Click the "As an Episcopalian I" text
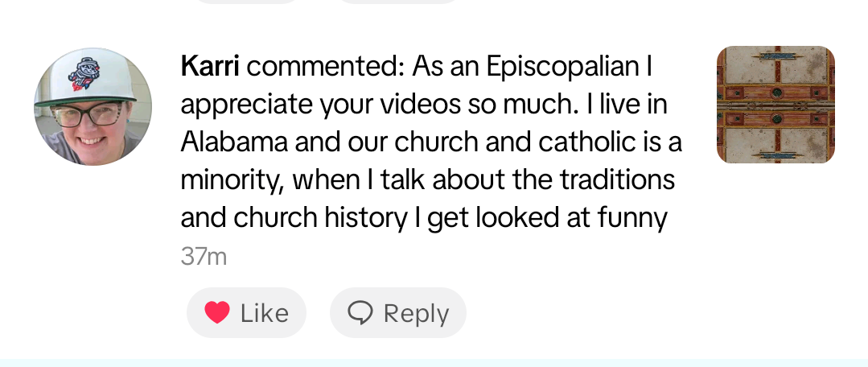The width and height of the screenshot is (868, 367). [x=532, y=68]
